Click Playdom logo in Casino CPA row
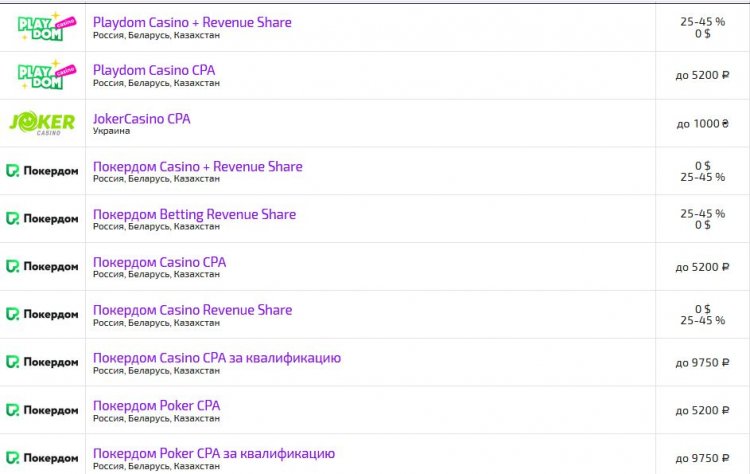750x474 pixels. pyautogui.click(x=46, y=75)
